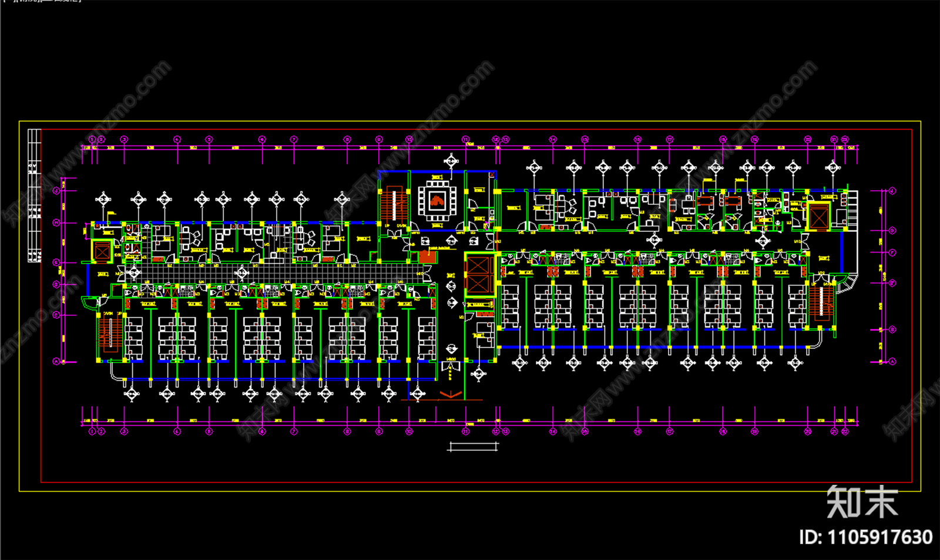Click the 知末 logo
The height and width of the screenshot is (560, 940).
[x=862, y=502]
